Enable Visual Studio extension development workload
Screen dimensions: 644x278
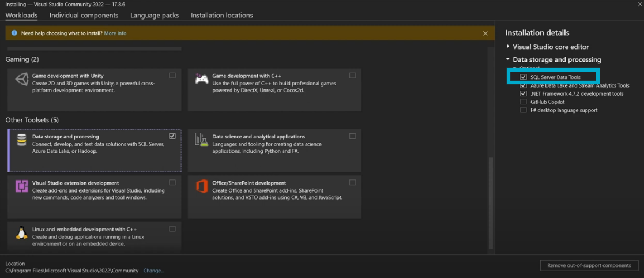[x=172, y=182]
